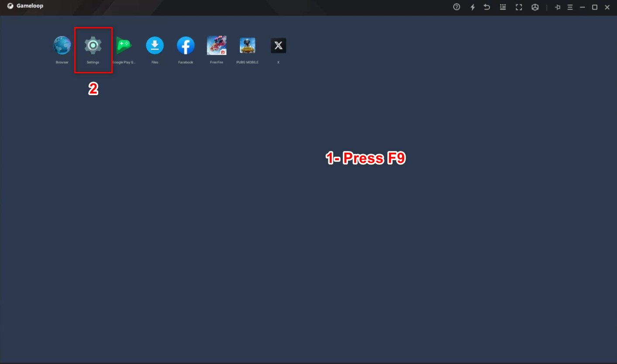Toggle the pin window on top icon
This screenshot has width=617, height=364.
[558, 7]
